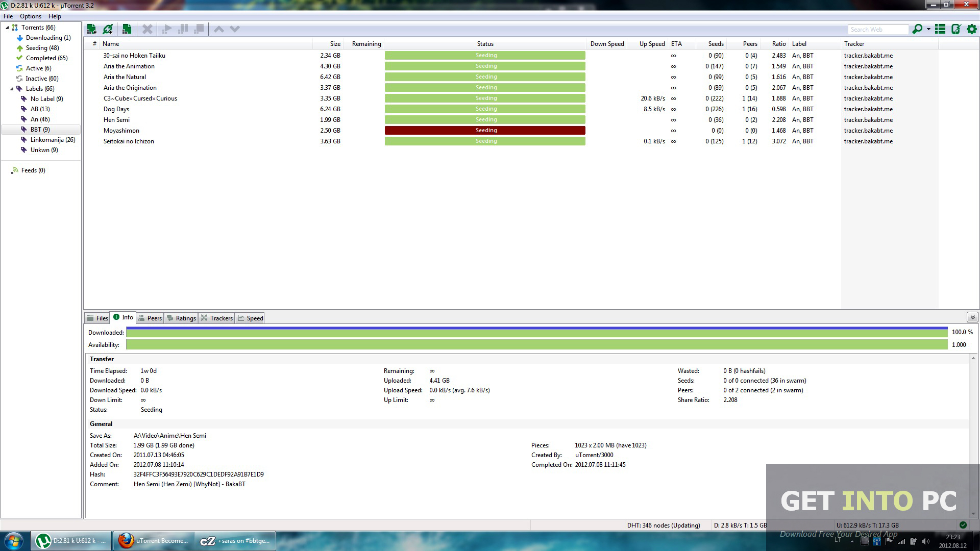Select Inactive (60) category
The image size is (980, 551).
pos(42,79)
